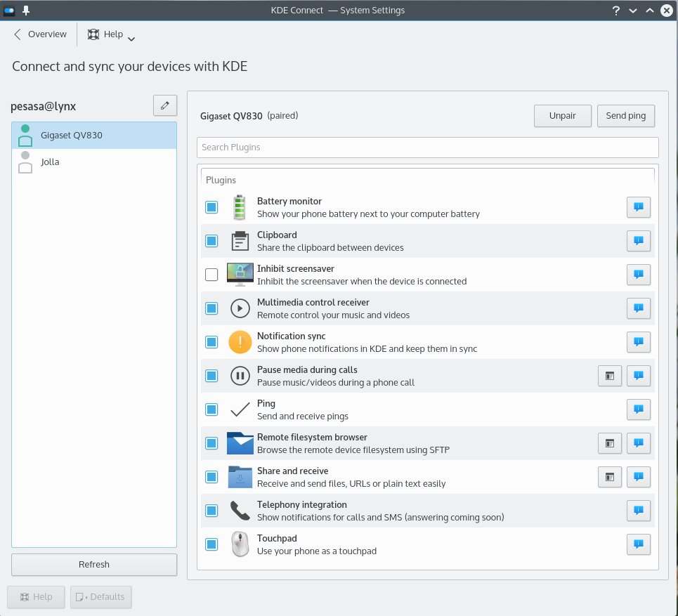Viewport: 678px width, 616px height.
Task: Show About info for Inhibit screensaver plugin
Action: (x=638, y=275)
